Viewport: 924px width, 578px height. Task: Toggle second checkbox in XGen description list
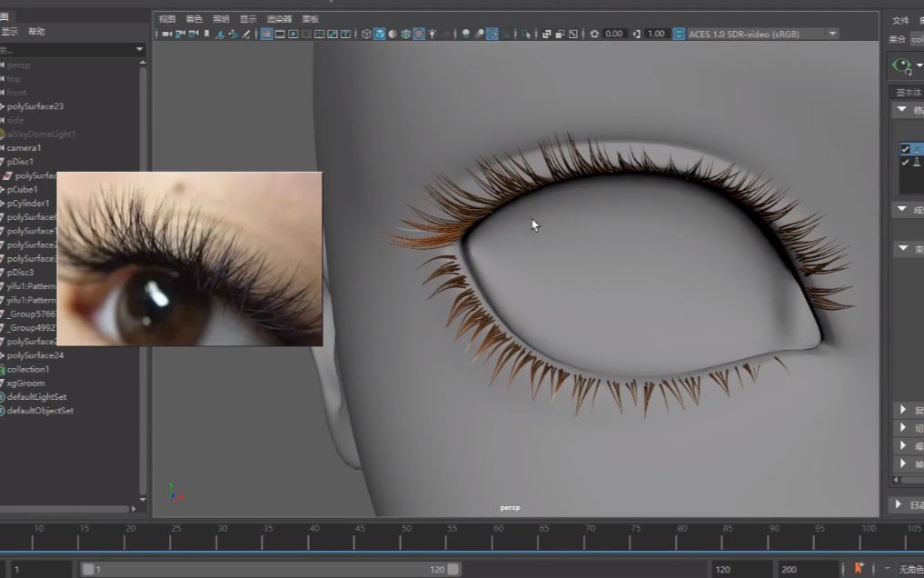coord(905,163)
